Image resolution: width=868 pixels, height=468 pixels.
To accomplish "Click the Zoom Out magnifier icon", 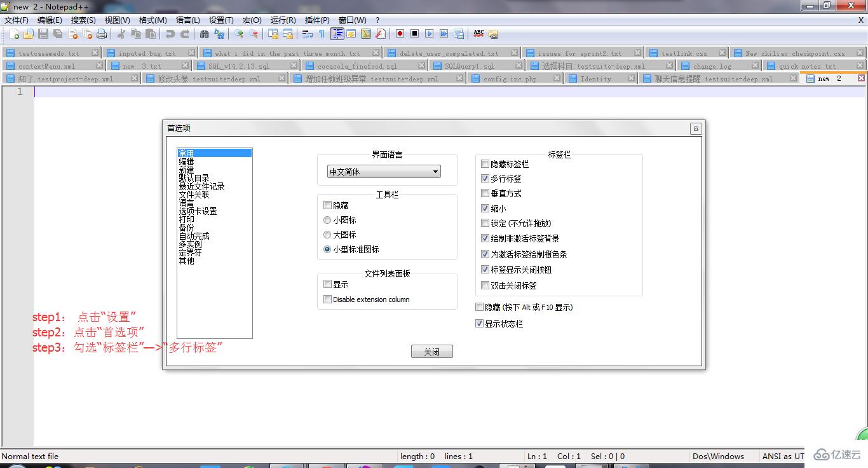I will (254, 34).
